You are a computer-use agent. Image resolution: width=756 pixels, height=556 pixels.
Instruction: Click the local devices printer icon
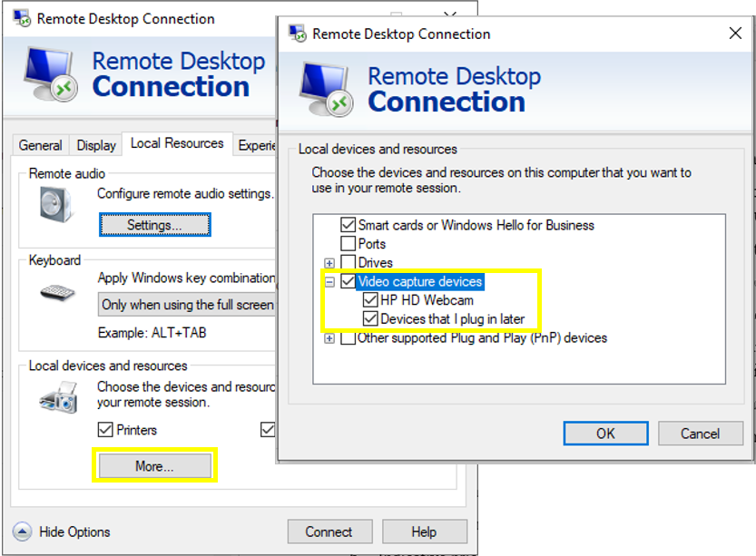point(58,397)
